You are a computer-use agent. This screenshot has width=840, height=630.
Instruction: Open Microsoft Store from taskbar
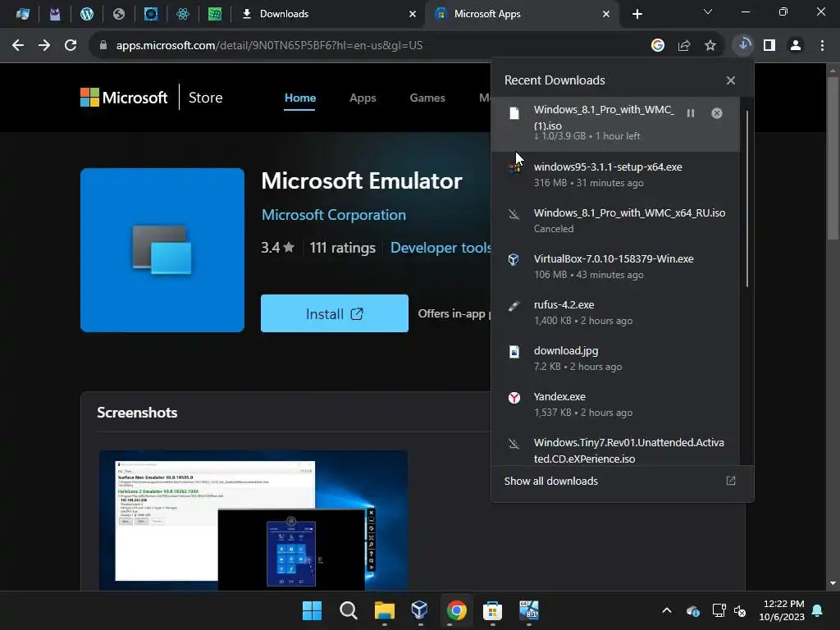pos(492,610)
